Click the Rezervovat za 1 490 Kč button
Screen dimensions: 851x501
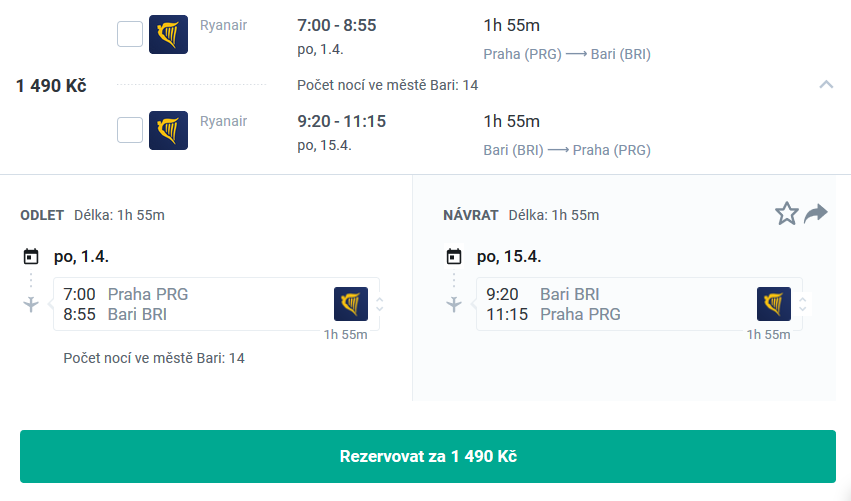coord(428,456)
